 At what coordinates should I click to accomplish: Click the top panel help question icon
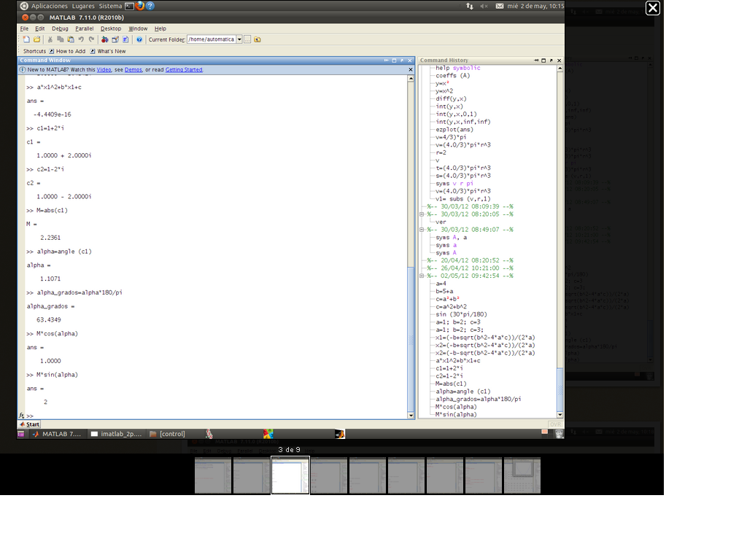coord(150,6)
